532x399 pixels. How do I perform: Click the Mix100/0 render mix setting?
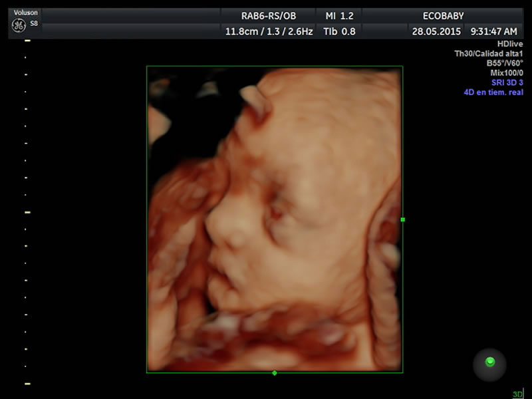(x=505, y=72)
